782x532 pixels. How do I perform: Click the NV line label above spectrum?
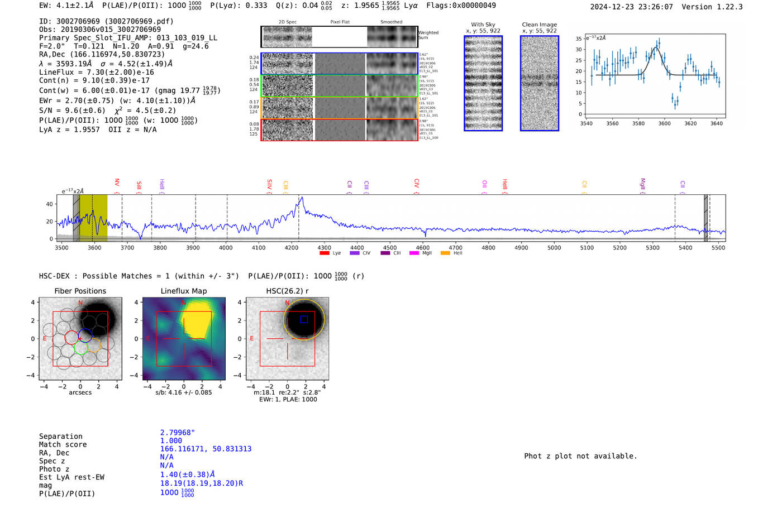[x=117, y=184]
